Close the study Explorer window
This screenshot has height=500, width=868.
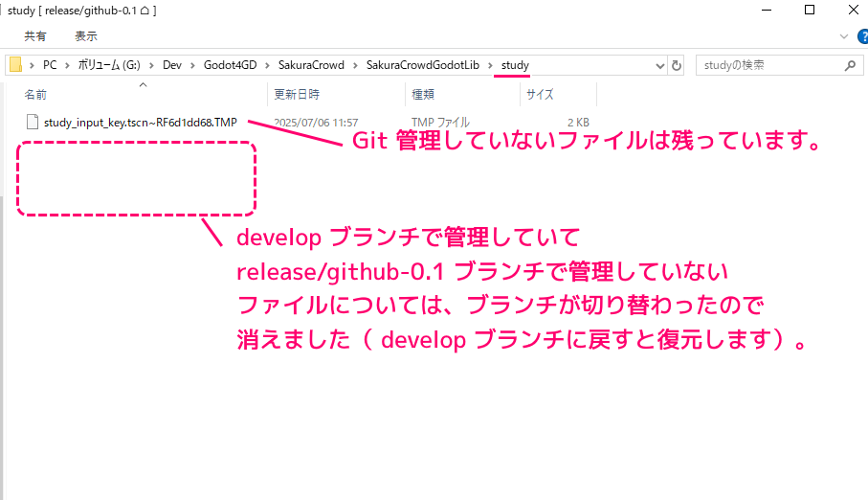pos(851,11)
